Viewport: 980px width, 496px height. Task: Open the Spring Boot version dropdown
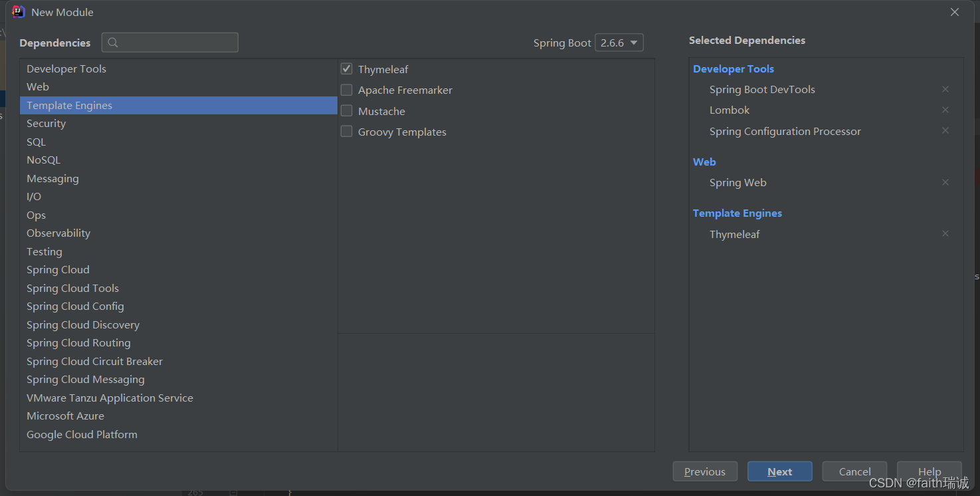pyautogui.click(x=619, y=43)
